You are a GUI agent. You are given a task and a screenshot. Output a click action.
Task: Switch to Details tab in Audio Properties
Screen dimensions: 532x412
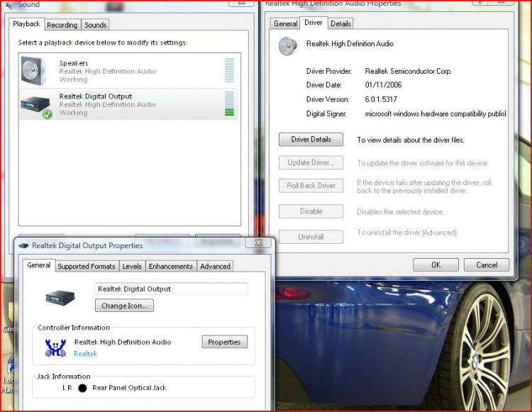tap(340, 23)
